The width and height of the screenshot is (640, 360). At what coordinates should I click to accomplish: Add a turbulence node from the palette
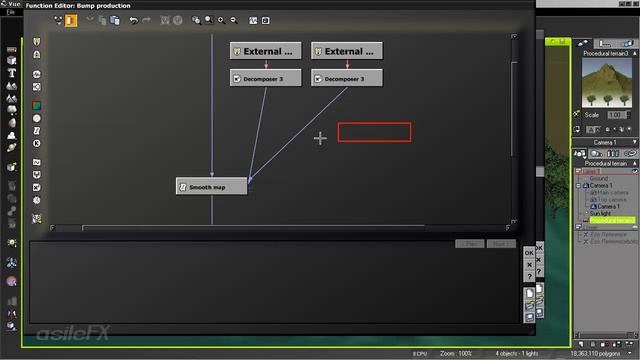coord(37,162)
